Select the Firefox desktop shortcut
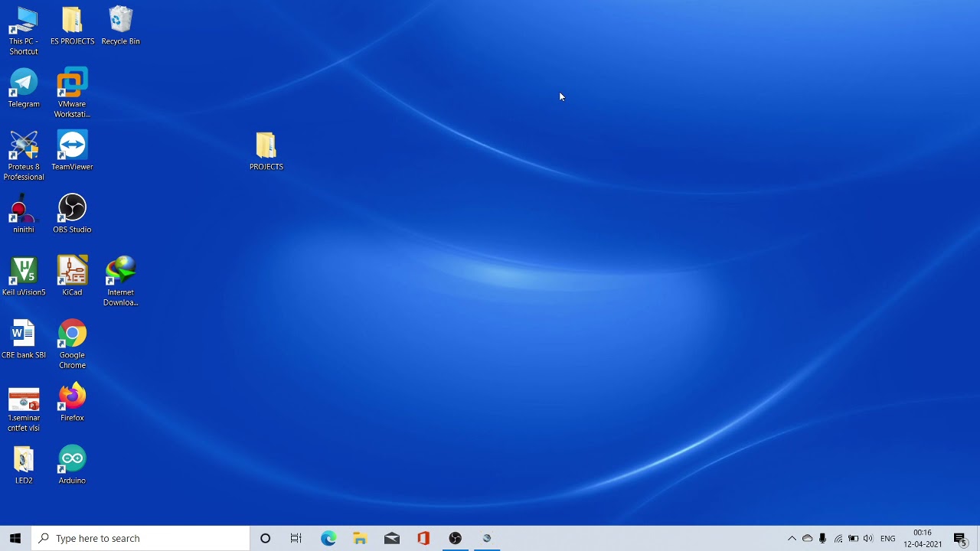Image resolution: width=980 pixels, height=551 pixels. click(x=72, y=403)
